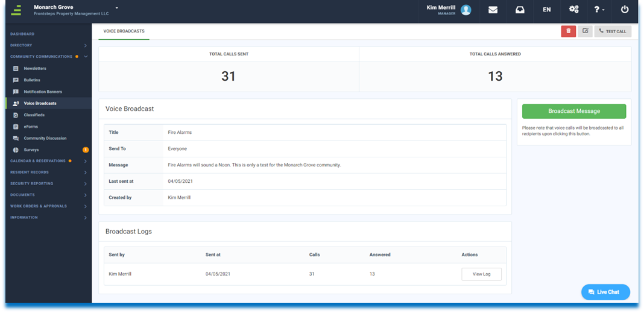Viewport: 644px width, 313px height.
Task: Select the Voice Broadcasts tab
Action: tap(124, 31)
